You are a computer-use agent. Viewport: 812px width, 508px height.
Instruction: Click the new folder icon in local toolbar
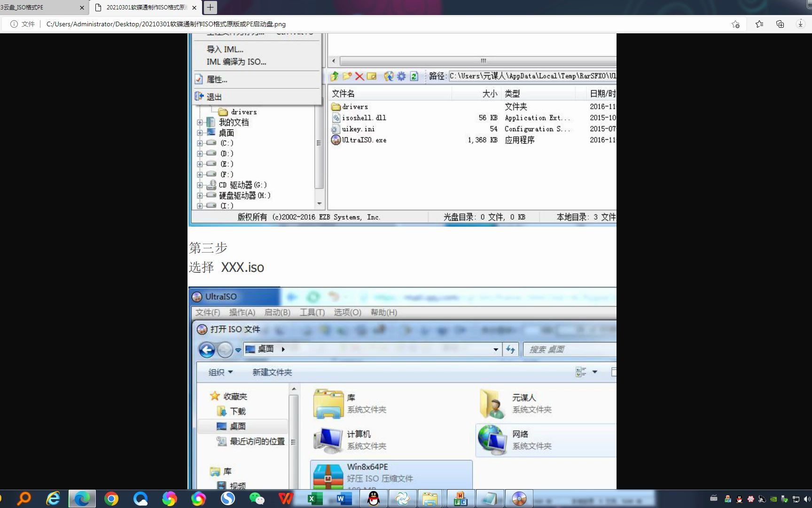(347, 76)
